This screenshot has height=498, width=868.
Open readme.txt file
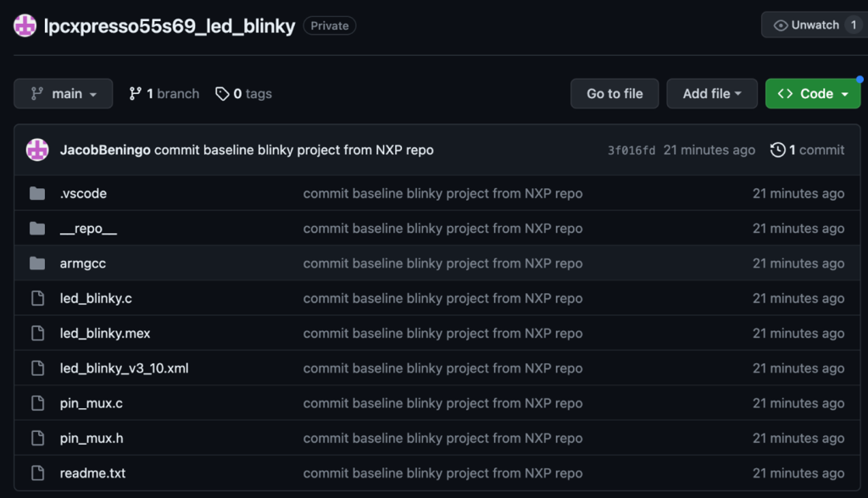92,473
